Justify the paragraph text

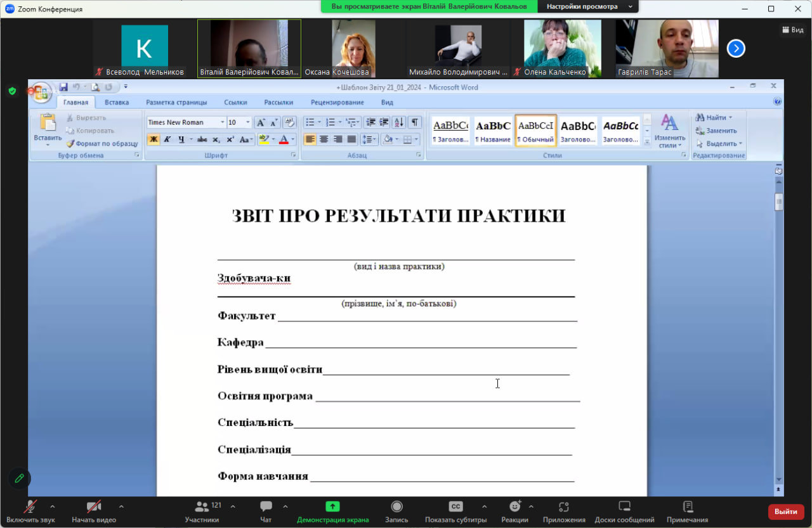351,139
